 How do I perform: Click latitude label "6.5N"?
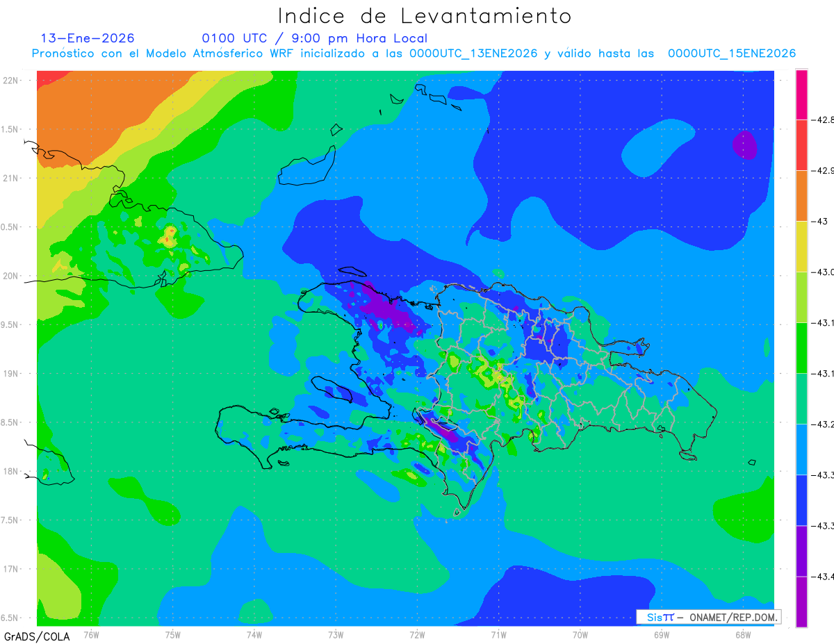coord(10,618)
